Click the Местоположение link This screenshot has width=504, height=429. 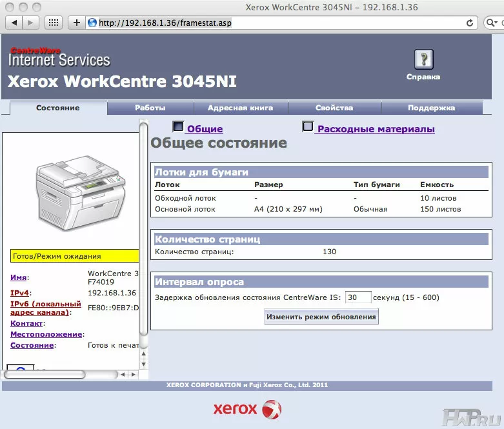(46, 334)
